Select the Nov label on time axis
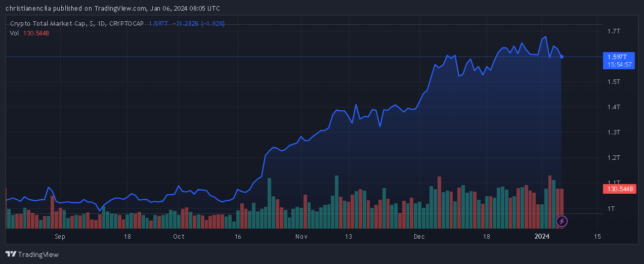 click(302, 237)
